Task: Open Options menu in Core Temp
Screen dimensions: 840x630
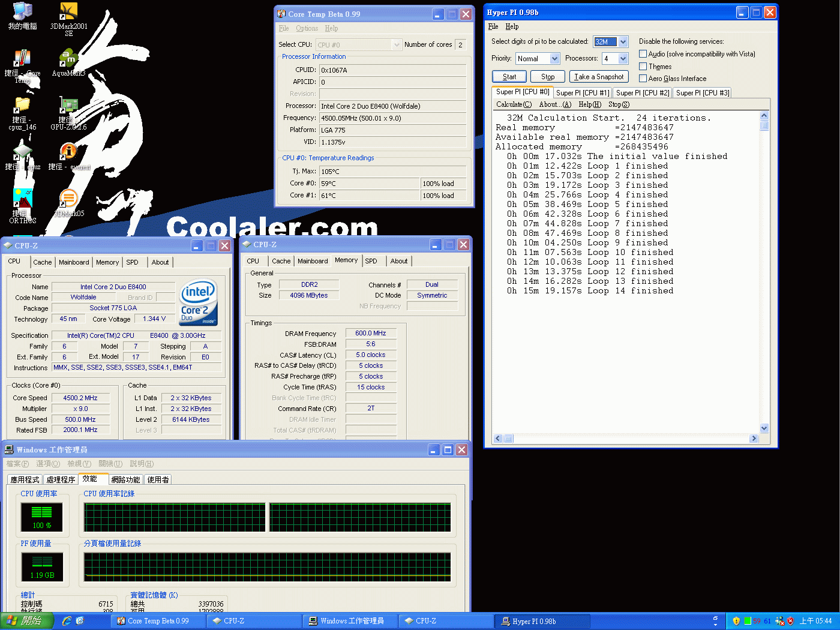Action: tap(307, 28)
